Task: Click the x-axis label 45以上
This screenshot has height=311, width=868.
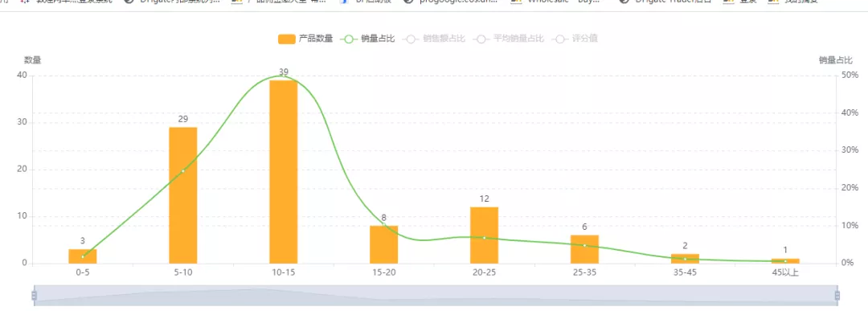Action: [x=785, y=272]
